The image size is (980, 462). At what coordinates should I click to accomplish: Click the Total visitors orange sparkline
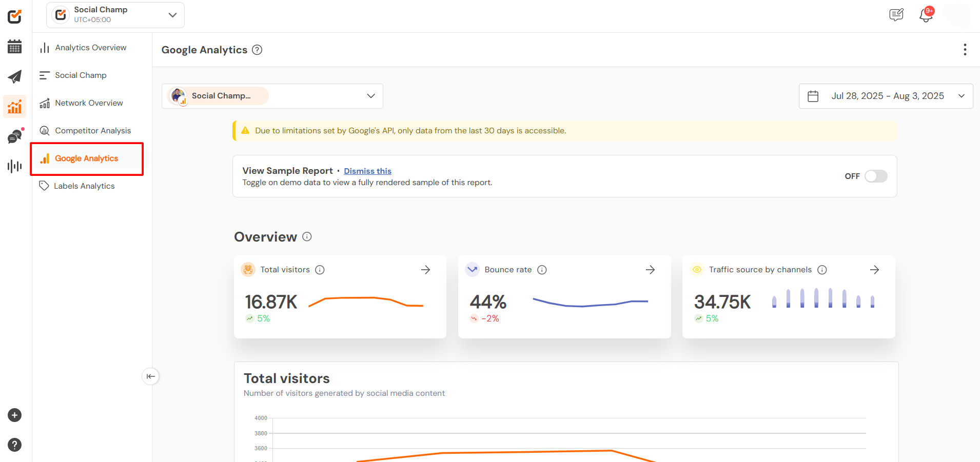click(x=366, y=302)
